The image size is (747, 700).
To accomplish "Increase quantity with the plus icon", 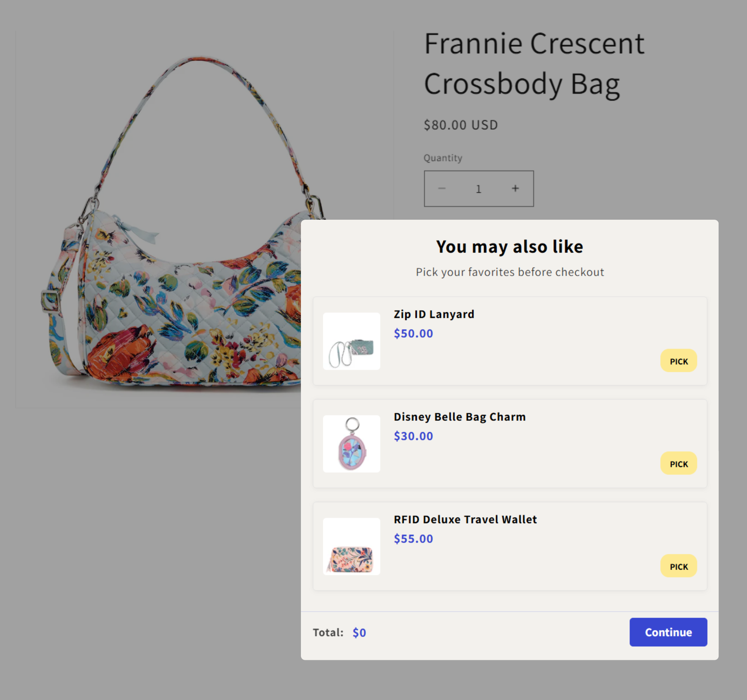I will 515,188.
